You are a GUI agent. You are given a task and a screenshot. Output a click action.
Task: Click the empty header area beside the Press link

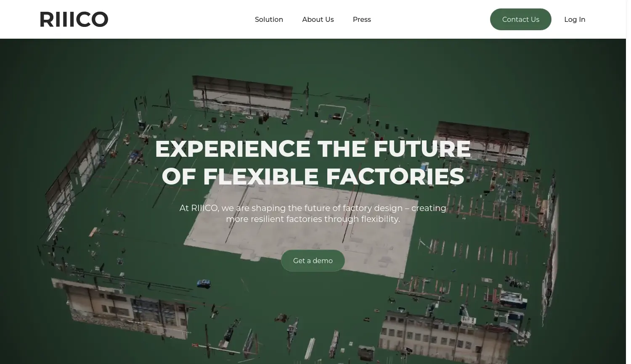tap(429, 19)
